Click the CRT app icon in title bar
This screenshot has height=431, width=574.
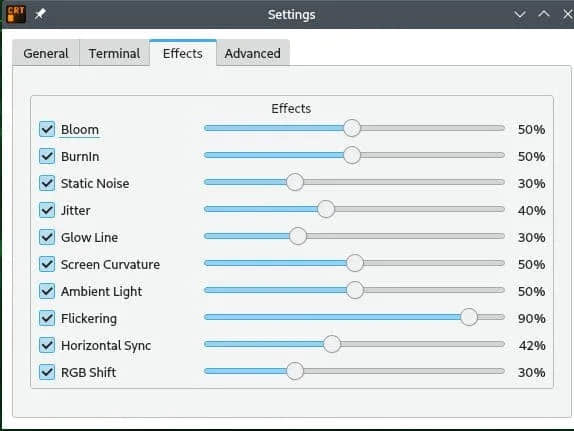click(x=16, y=14)
